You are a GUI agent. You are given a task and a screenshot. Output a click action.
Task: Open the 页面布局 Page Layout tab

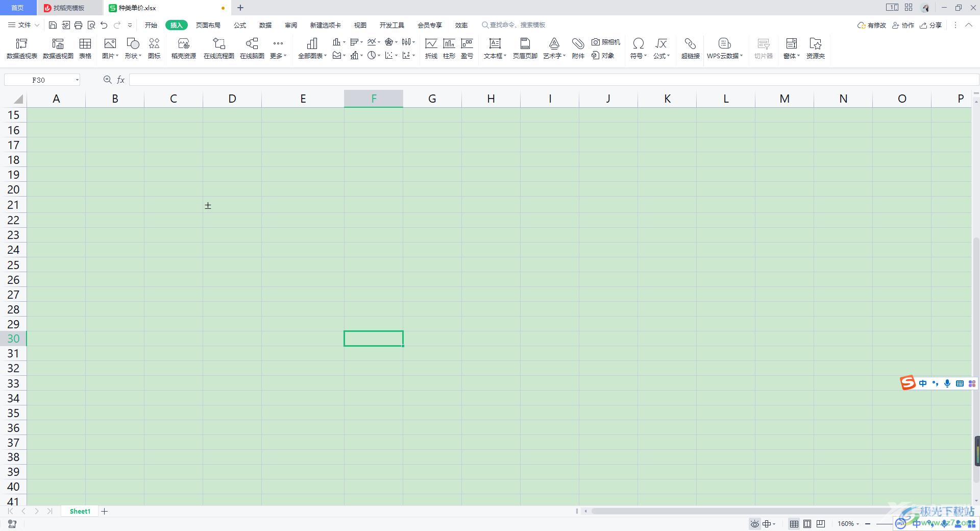tap(208, 25)
